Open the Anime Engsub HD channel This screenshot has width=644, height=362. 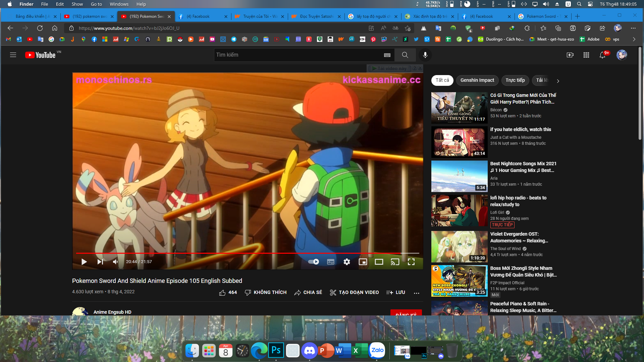tap(112, 312)
